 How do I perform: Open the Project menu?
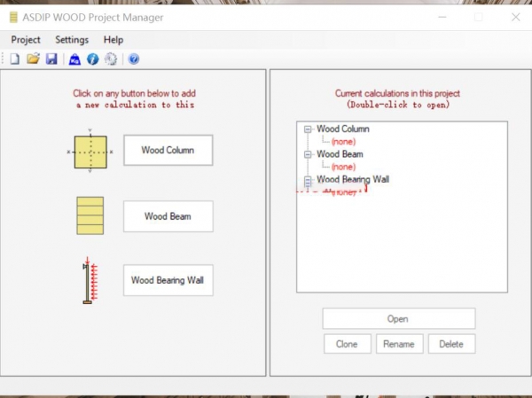coord(26,40)
